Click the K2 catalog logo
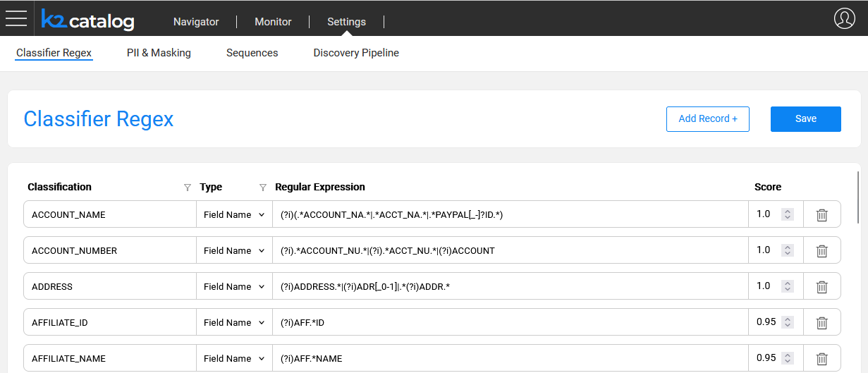 point(87,20)
